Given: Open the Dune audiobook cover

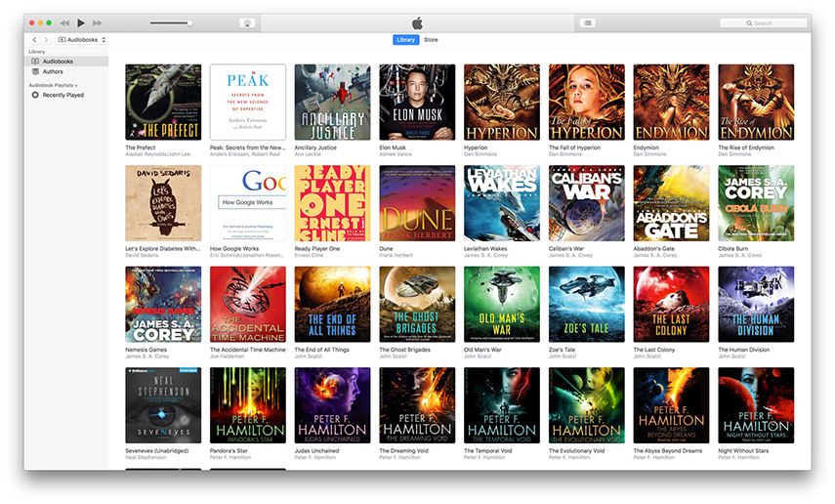Looking at the screenshot, I should pyautogui.click(x=418, y=203).
